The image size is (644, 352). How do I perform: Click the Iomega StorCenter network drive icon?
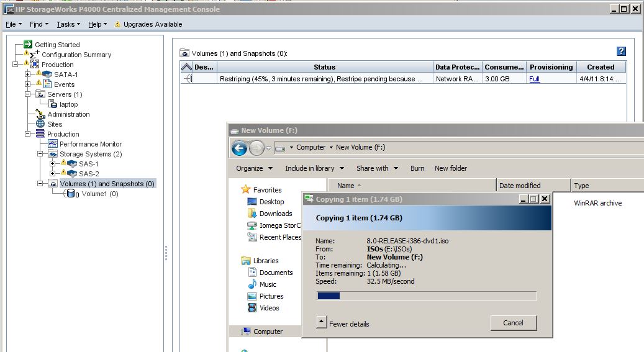[x=252, y=225]
